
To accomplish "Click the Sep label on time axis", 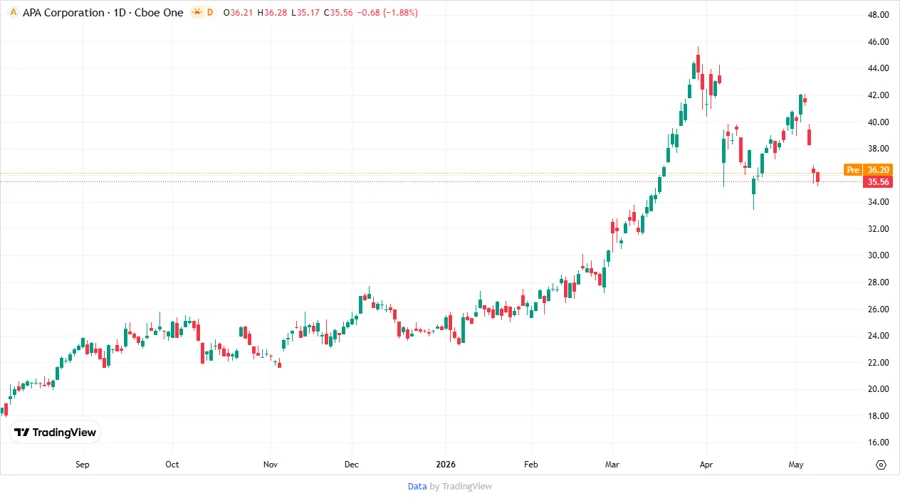I will tap(82, 464).
